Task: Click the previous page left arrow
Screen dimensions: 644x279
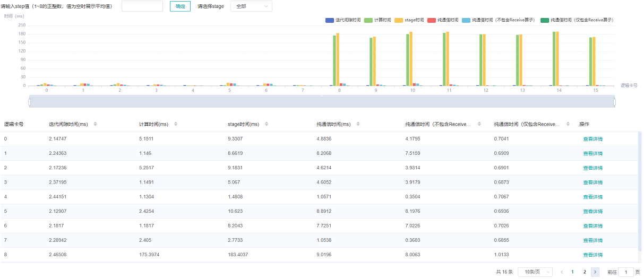Action: [x=562, y=272]
